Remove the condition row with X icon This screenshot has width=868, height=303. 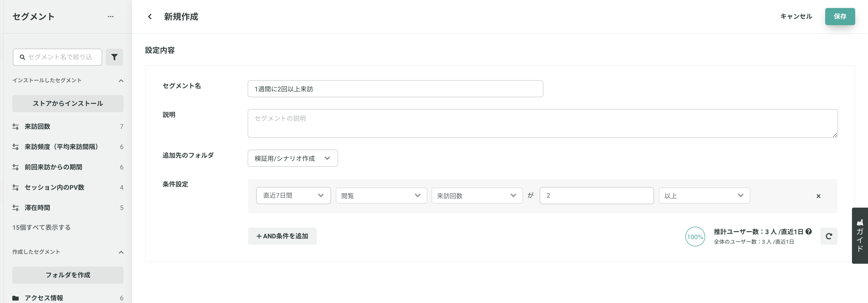point(818,196)
